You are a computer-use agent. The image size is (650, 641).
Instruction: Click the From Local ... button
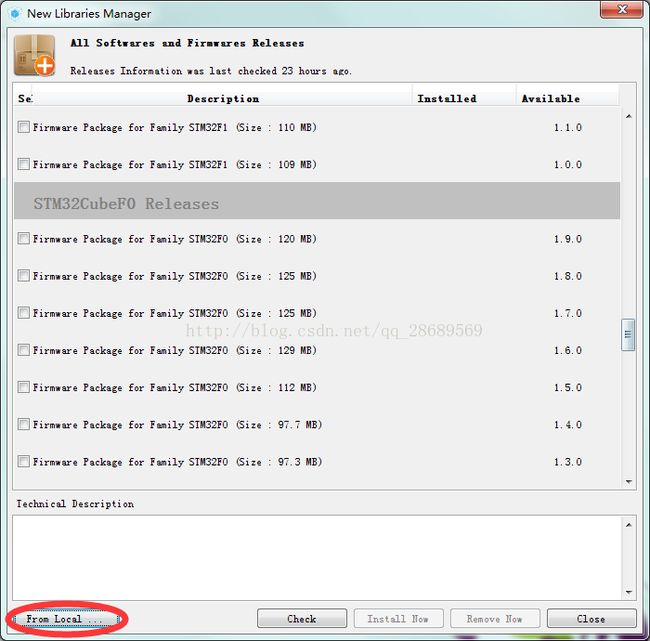(x=66, y=619)
